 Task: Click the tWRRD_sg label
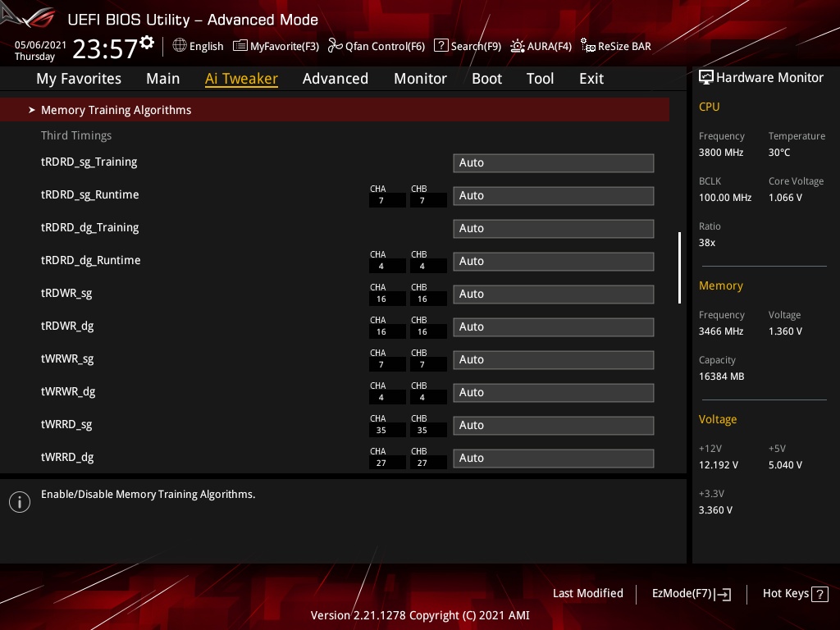(66, 425)
